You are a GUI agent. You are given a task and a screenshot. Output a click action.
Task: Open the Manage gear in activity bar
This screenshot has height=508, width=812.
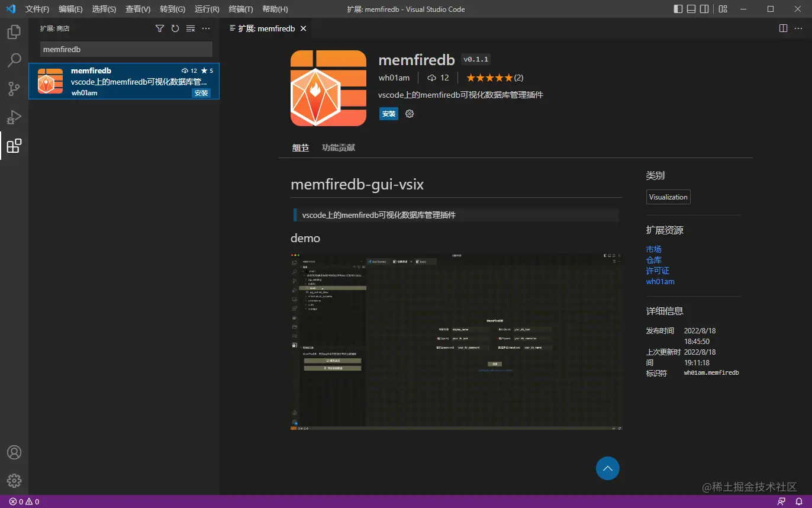pos(14,480)
